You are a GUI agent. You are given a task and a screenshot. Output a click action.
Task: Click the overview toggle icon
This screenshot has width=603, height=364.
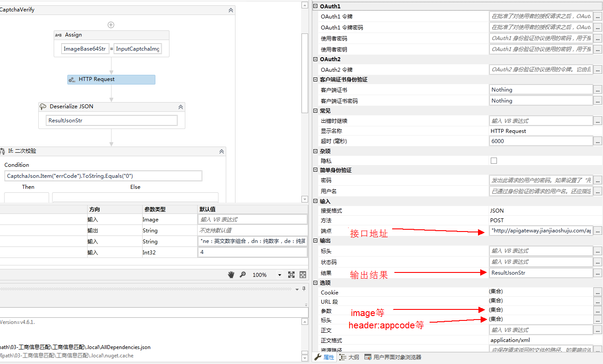(303, 275)
